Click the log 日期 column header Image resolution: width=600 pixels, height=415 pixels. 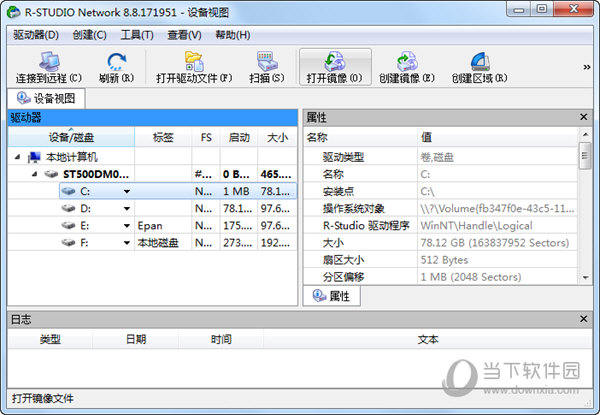[x=136, y=339]
